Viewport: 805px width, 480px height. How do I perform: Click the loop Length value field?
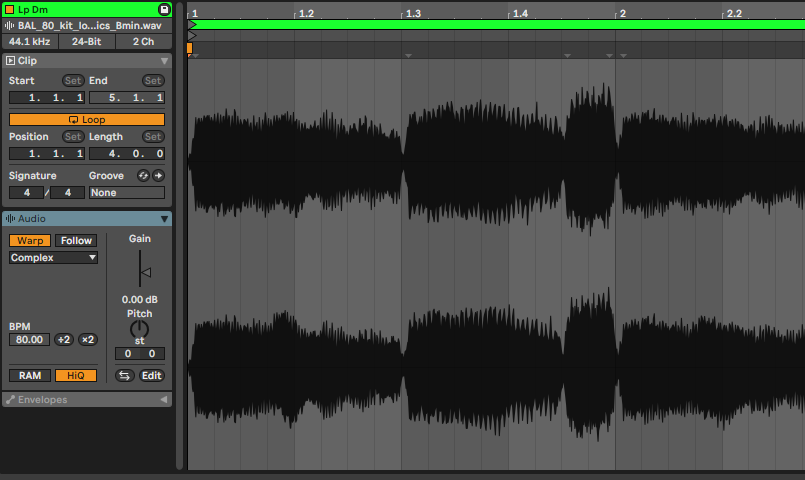[x=127, y=153]
